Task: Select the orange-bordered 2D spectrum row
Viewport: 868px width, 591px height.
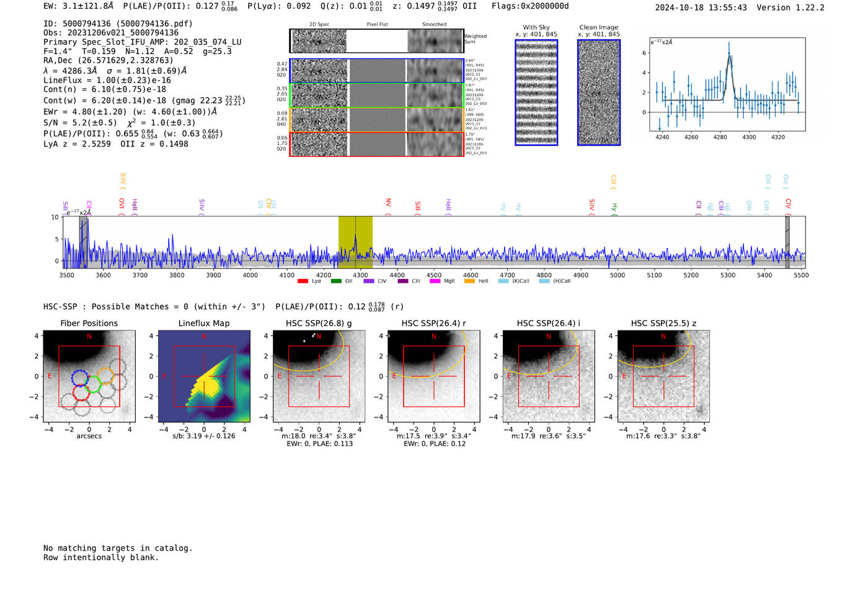Action: pos(377,120)
